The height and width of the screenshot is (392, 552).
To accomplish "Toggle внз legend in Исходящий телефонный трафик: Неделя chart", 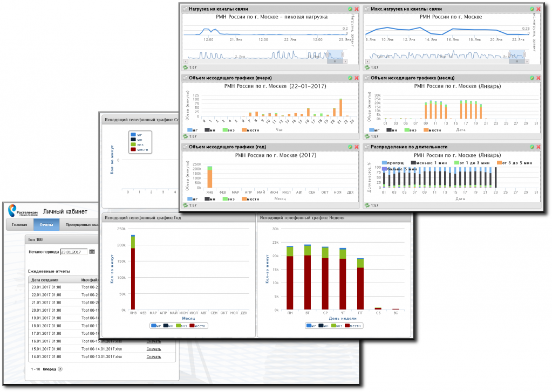I will point(337,326).
